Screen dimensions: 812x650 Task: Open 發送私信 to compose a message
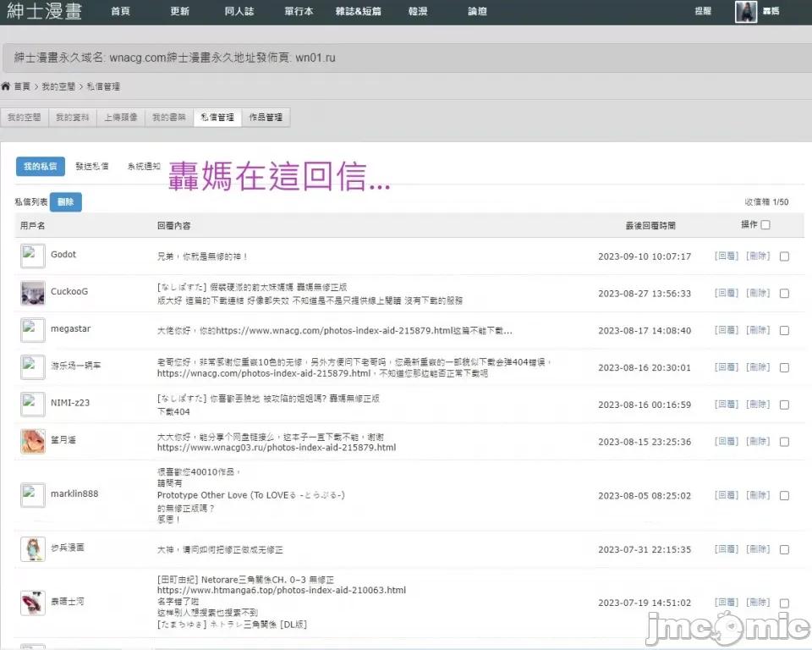92,167
